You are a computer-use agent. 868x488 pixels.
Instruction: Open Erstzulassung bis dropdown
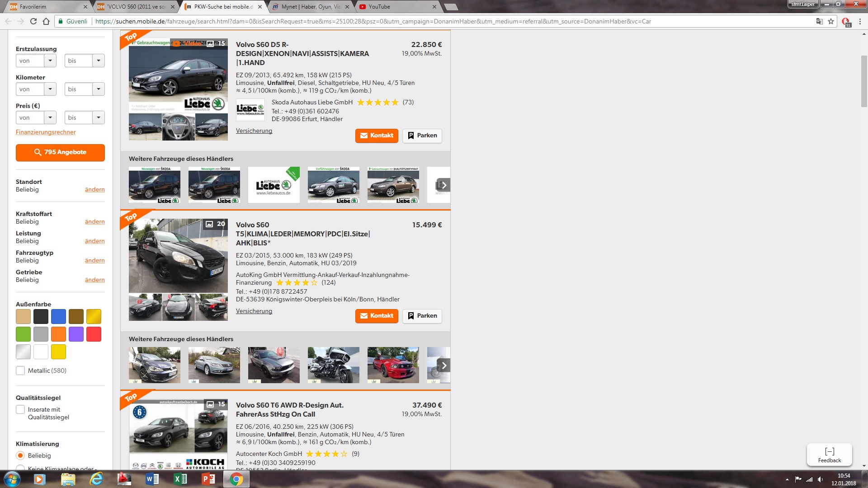[x=85, y=61]
